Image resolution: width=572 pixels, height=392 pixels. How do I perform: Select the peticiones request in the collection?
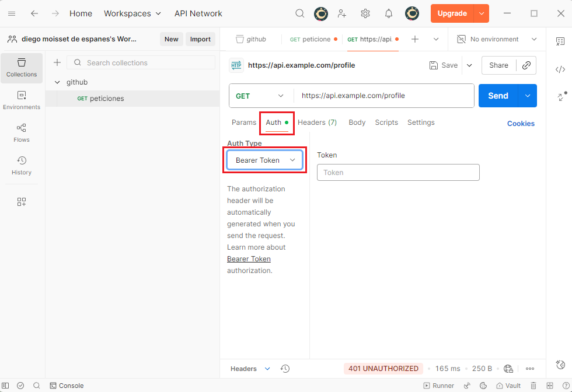[107, 99]
